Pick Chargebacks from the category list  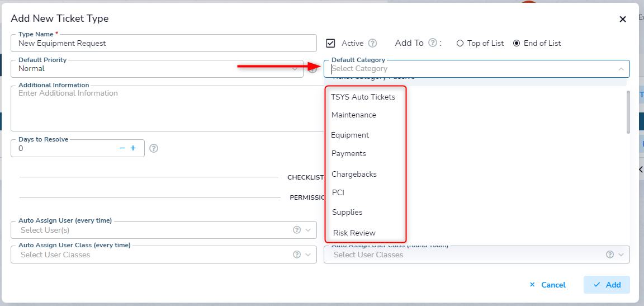click(x=354, y=174)
